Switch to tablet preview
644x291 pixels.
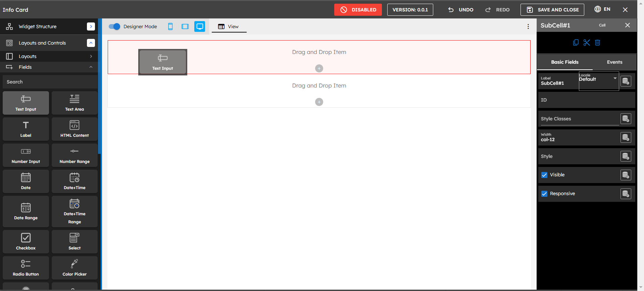click(x=185, y=26)
